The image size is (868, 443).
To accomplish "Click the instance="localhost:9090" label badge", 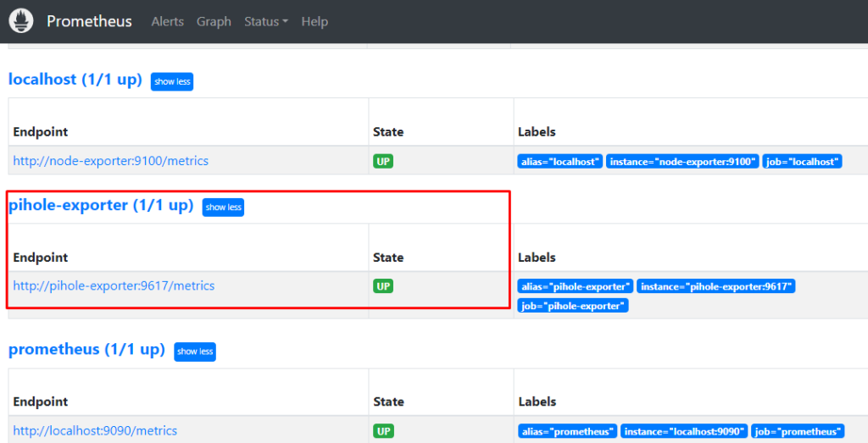I will pos(684,431).
